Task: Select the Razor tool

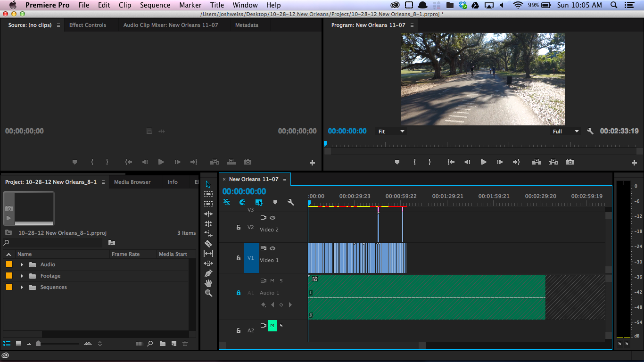Action: coord(208,244)
